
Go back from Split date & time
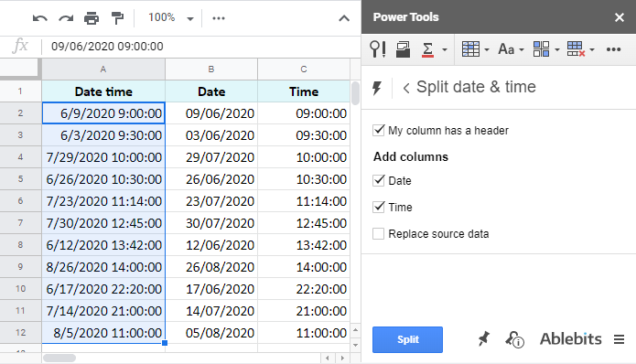click(406, 88)
